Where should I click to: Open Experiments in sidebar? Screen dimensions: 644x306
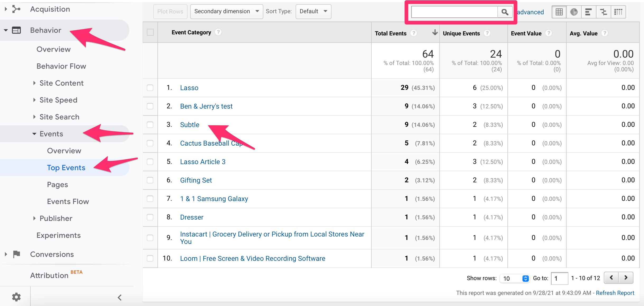point(59,235)
